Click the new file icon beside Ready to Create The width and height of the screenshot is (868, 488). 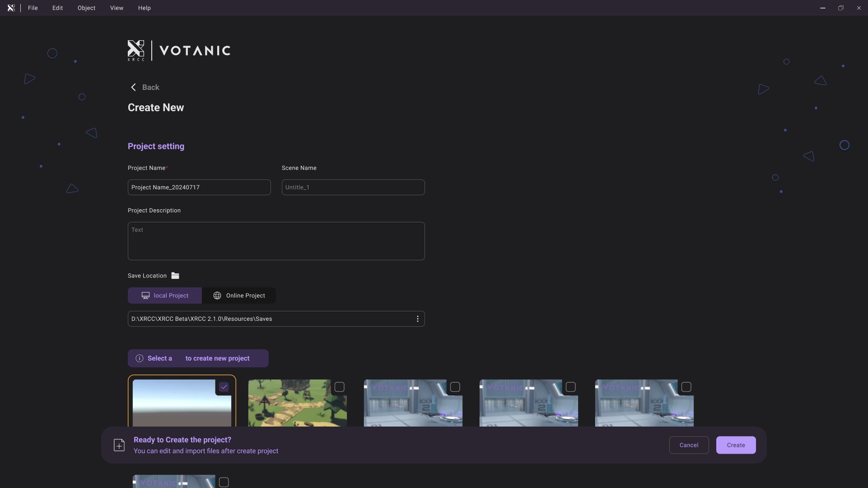point(119,445)
